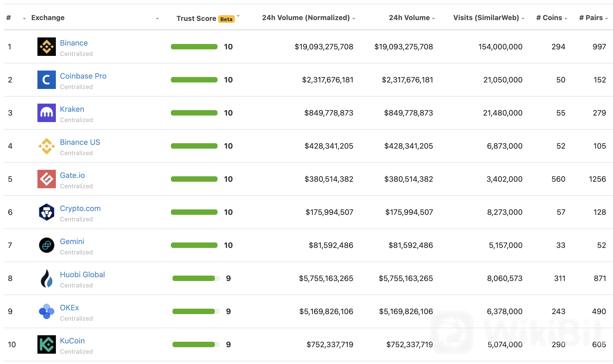Click the KuCoin logo icon
This screenshot has height=364, width=613.
(x=47, y=344)
